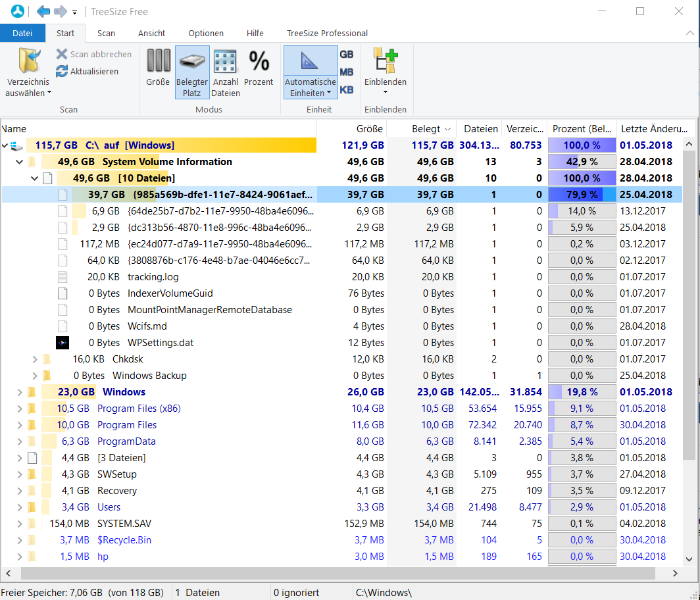Viewport: 700px width, 600px height.
Task: Set units to GB
Action: [347, 55]
